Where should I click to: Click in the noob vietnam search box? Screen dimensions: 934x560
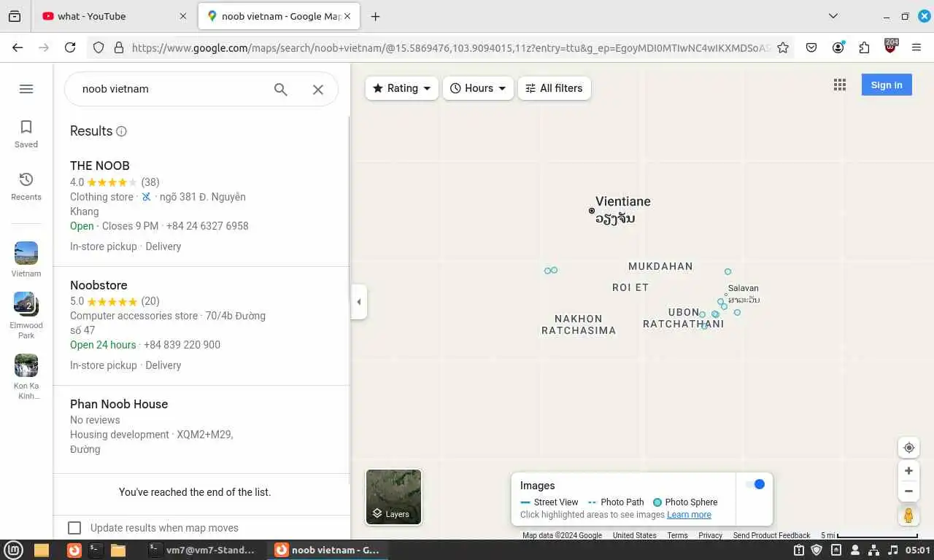[171, 89]
